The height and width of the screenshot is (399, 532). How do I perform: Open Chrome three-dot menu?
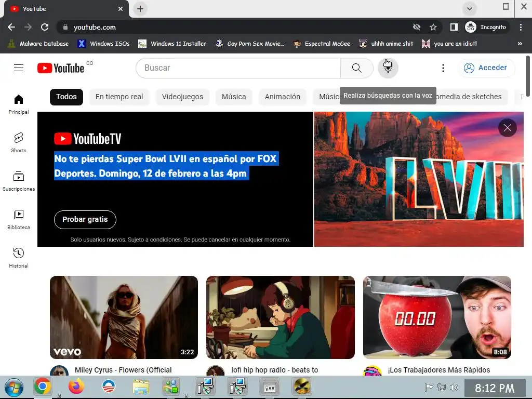521,27
